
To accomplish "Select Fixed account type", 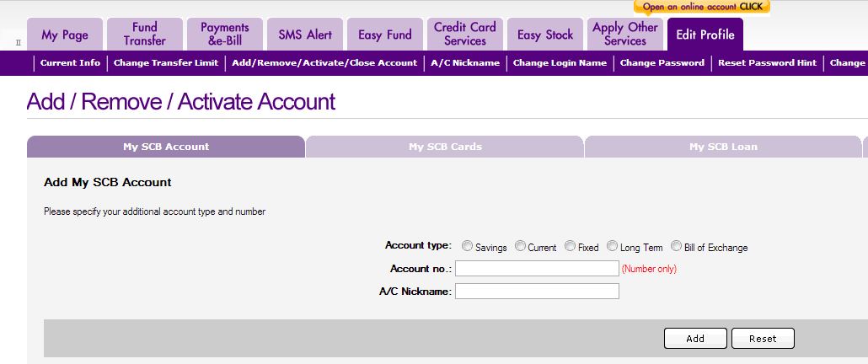I will pos(571,246).
